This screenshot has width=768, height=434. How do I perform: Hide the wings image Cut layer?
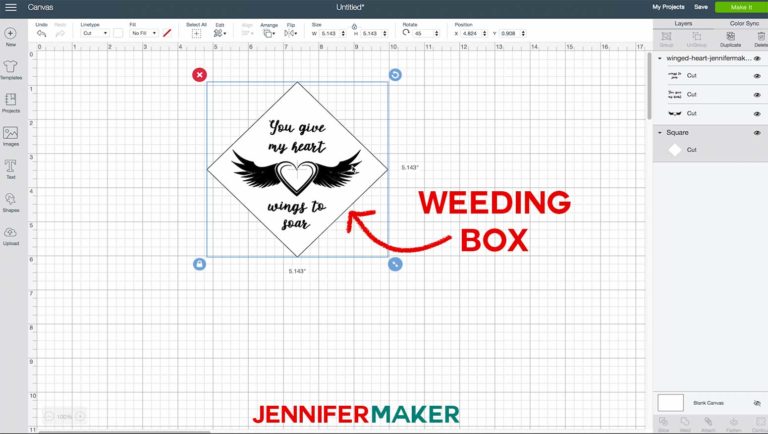[x=757, y=114]
